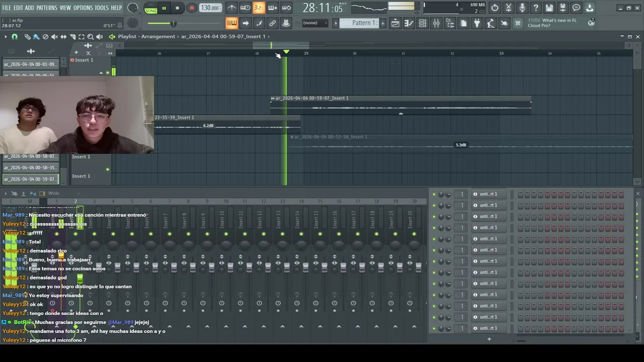The height and width of the screenshot is (362, 644).
Task: Select the ar_2026-04-04 00-59-07_Insert 1 audio clip
Action: [400, 105]
